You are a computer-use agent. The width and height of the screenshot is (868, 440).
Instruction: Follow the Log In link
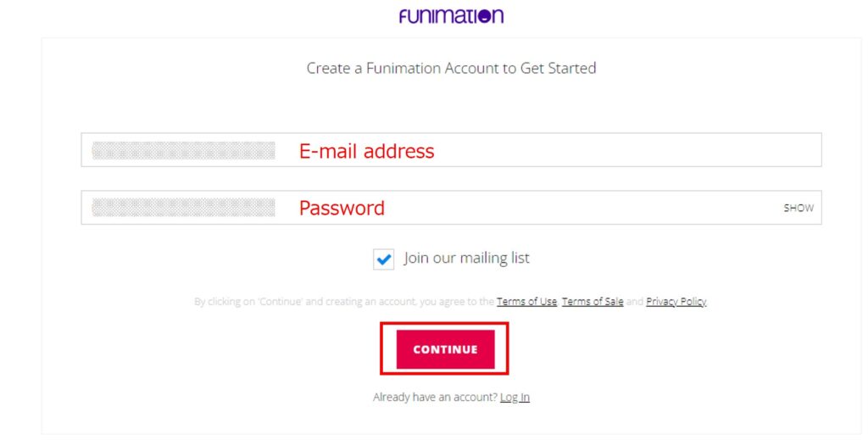515,397
